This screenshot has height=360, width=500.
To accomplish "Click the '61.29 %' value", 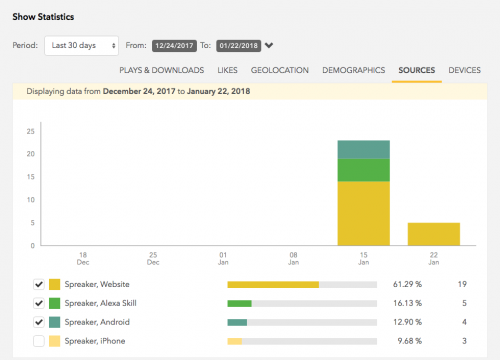I will (x=407, y=284).
